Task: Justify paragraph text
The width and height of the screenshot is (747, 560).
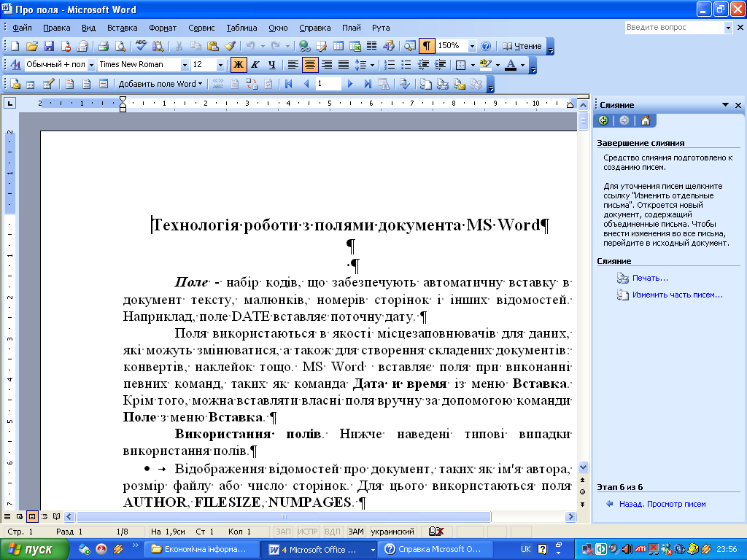Action: click(344, 64)
